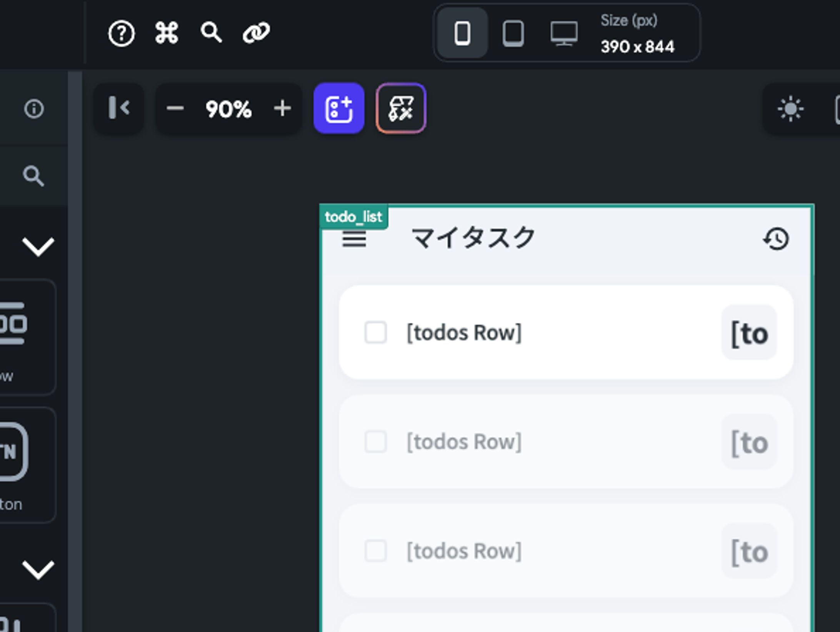Check the third todos Row checkbox
840x632 pixels.
[x=375, y=551]
